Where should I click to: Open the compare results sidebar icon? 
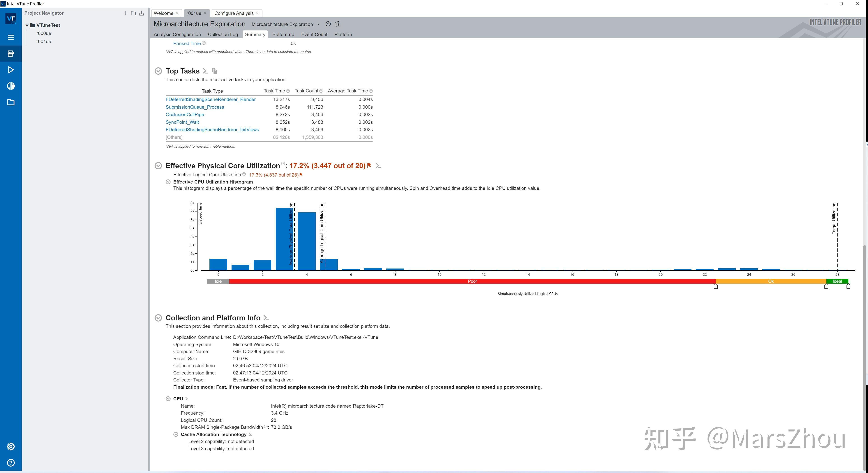(11, 86)
